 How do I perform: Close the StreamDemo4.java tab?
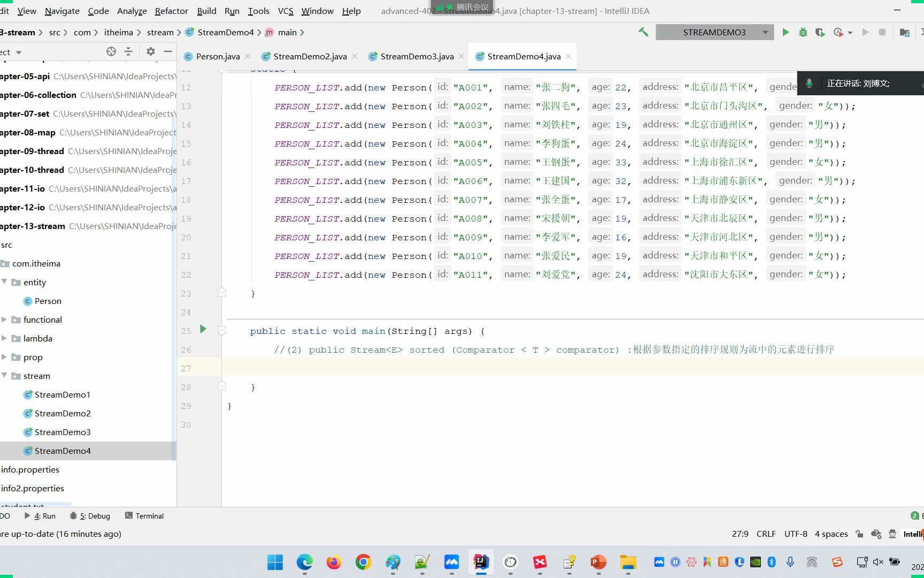(x=568, y=56)
